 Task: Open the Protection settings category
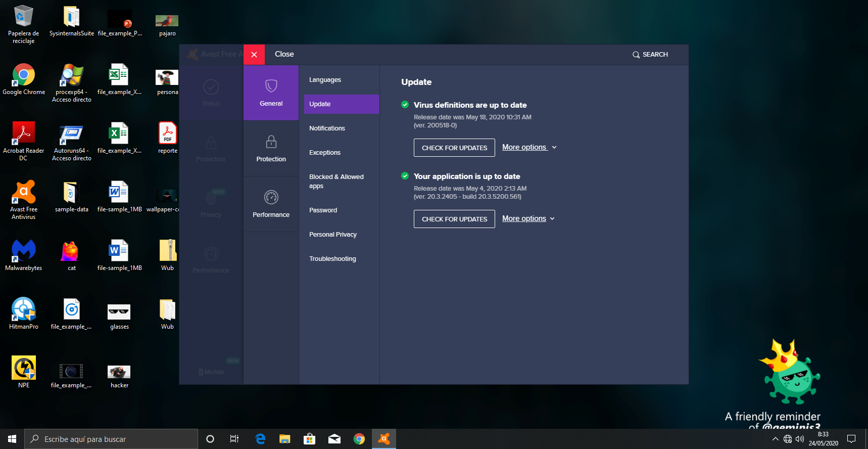(271, 149)
